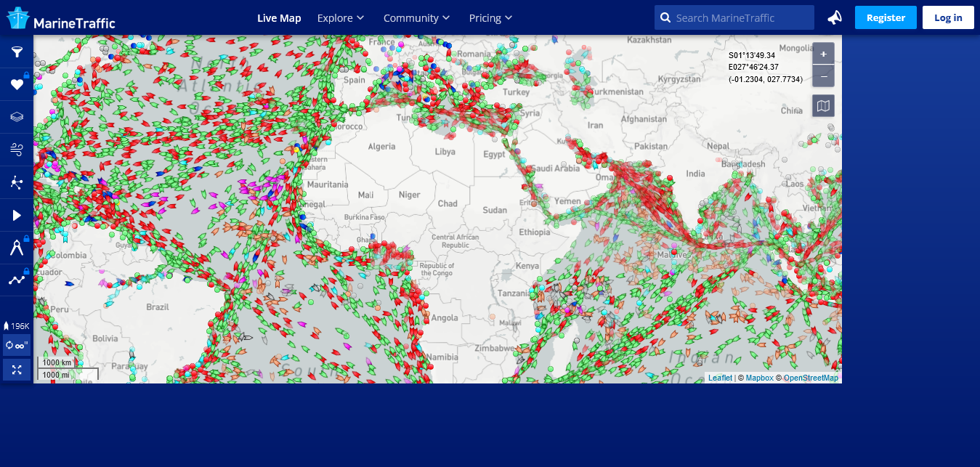980x467 pixels.
Task: Open the map style selector icon
Action: (x=823, y=106)
